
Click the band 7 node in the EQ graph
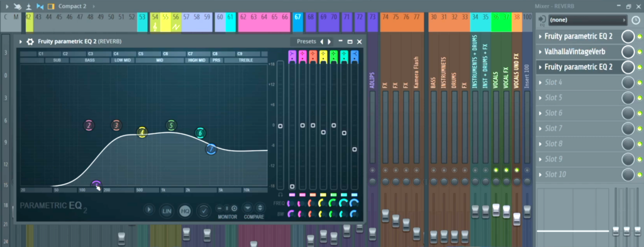tap(211, 150)
